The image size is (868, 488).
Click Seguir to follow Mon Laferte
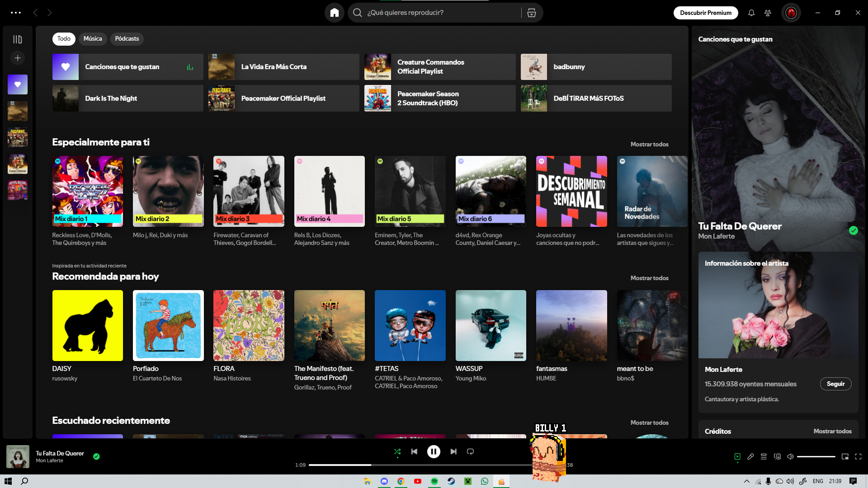(x=835, y=384)
